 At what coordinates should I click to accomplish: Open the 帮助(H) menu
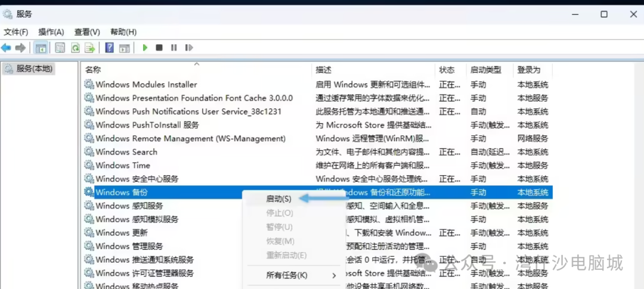tap(123, 32)
